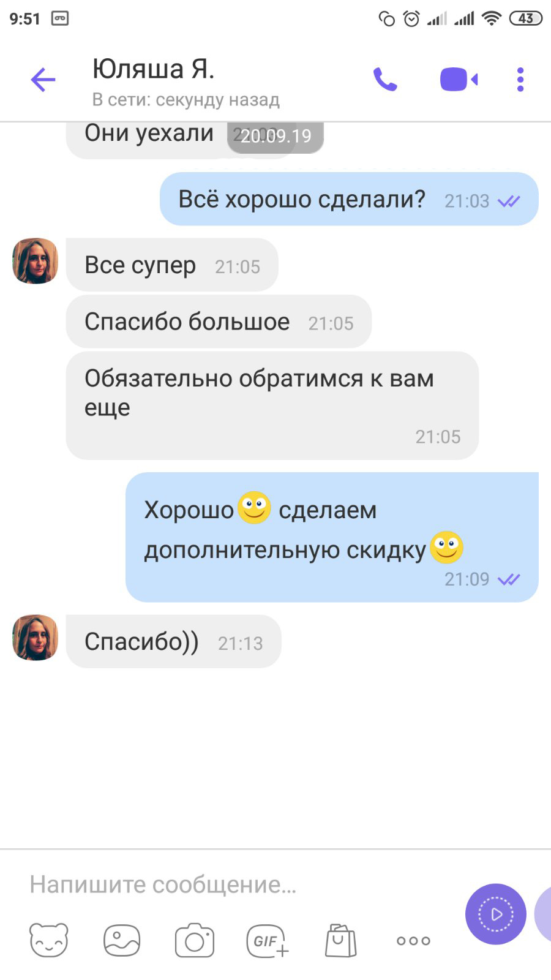Expand more options with three circles
Viewport: 551px width, 980px height.
(x=413, y=941)
